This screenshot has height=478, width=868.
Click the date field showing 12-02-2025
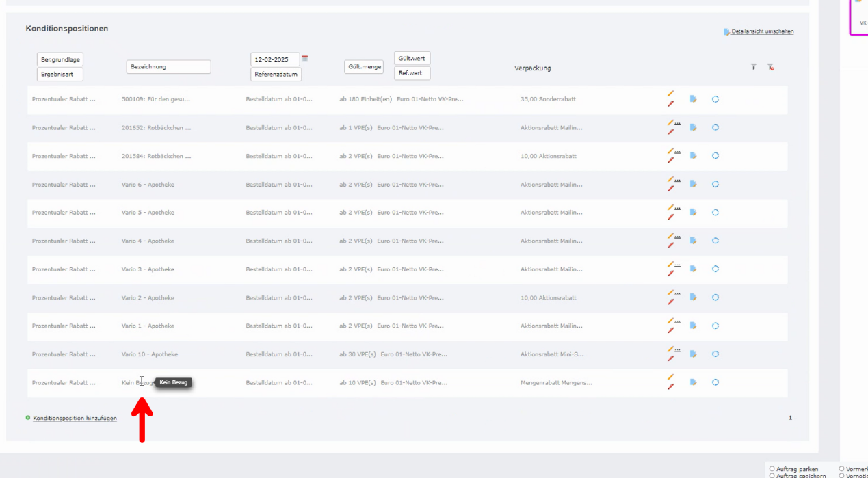click(x=275, y=59)
